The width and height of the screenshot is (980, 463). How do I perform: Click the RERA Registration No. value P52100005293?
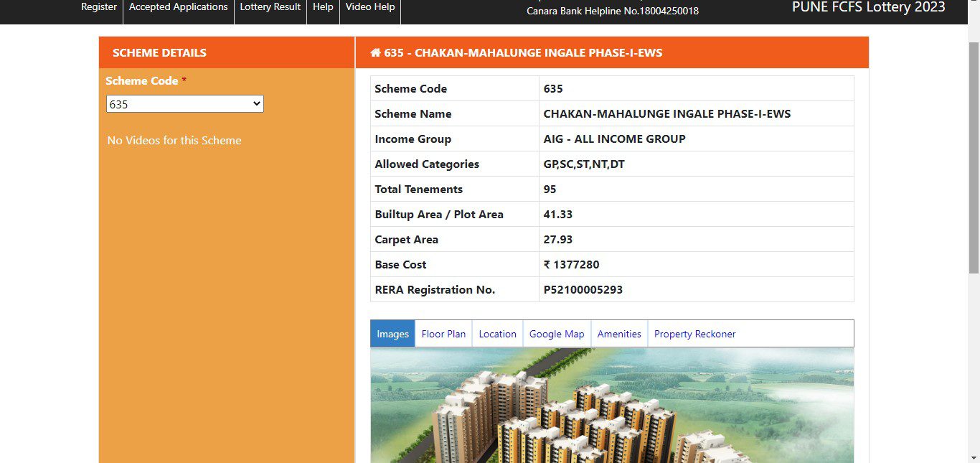[583, 289]
